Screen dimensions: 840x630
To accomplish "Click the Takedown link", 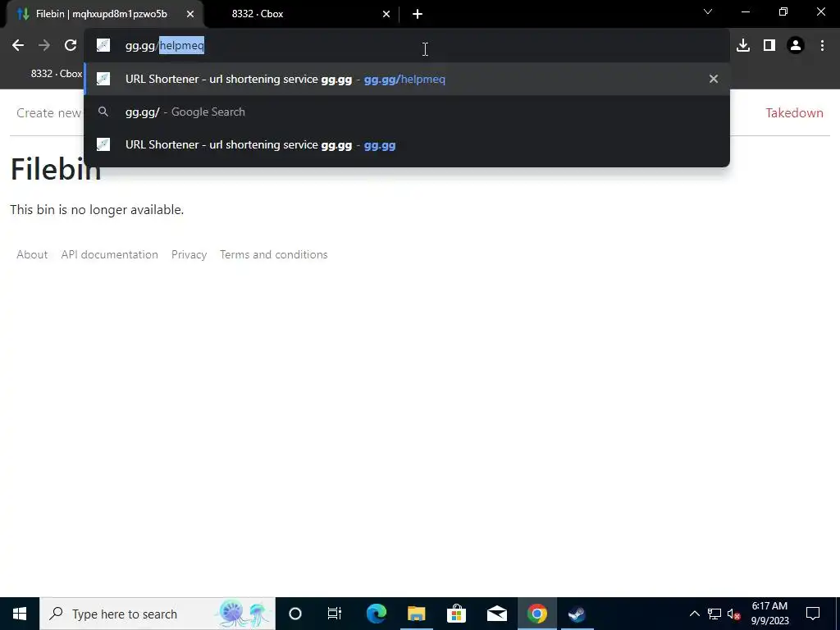I will tap(794, 113).
